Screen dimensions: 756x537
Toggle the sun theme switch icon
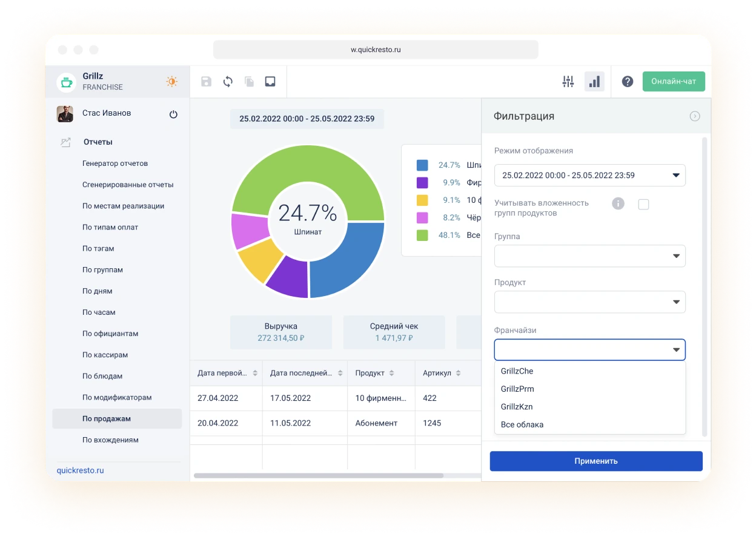[x=172, y=82]
